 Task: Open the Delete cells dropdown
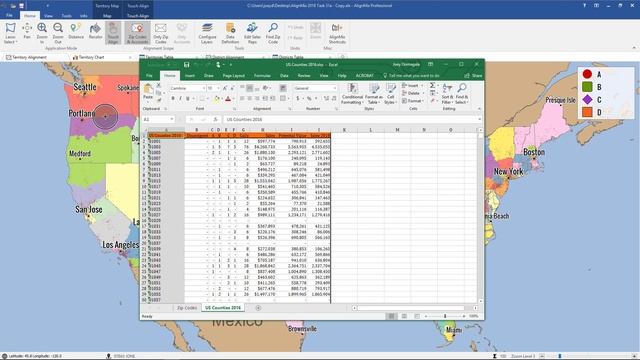point(413,93)
